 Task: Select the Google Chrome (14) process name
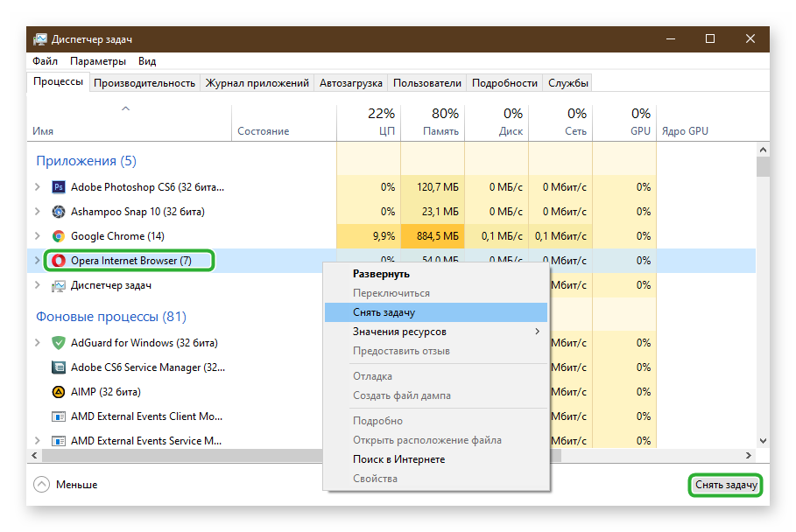[117, 236]
